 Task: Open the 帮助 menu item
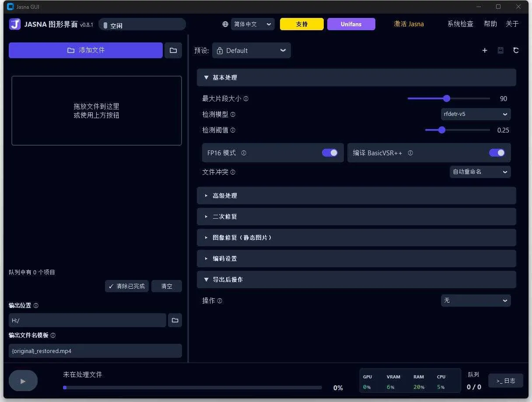click(490, 24)
